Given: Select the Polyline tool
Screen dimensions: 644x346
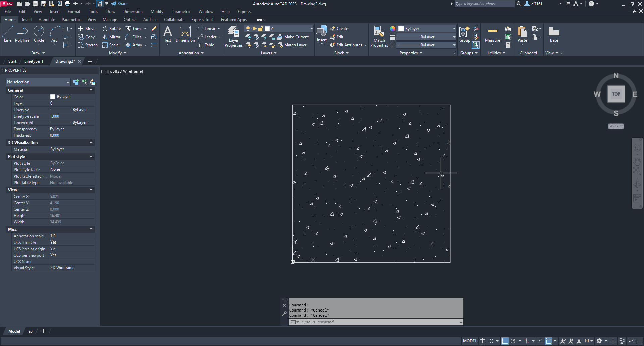Looking at the screenshot, I should (22, 34).
